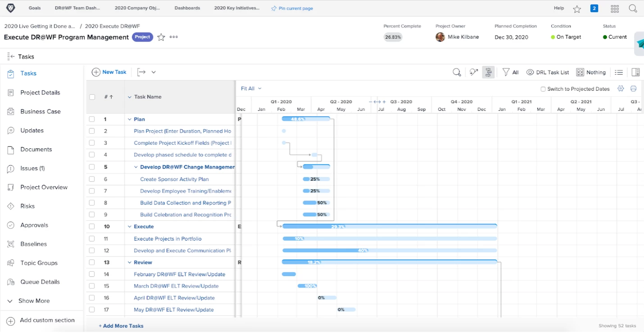This screenshot has height=333, width=644.
Task: Click the task list search icon
Action: click(x=457, y=72)
